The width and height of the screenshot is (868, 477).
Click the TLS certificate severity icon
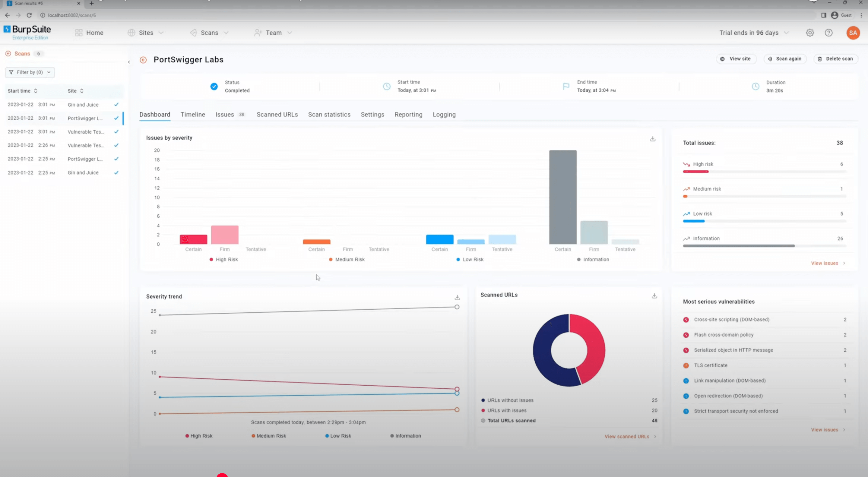click(x=686, y=365)
